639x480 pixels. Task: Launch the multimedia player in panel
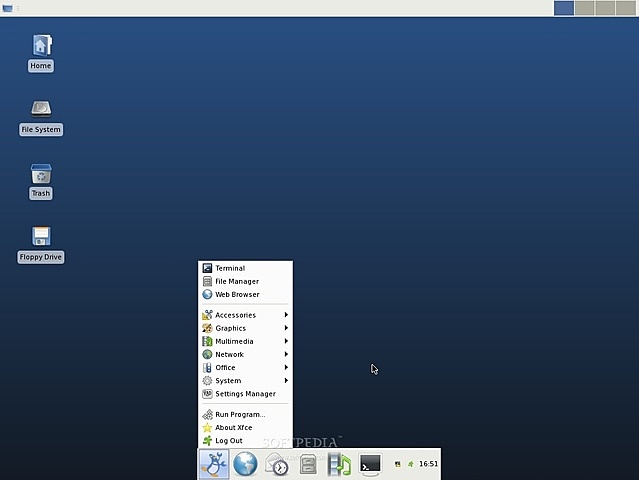coord(339,465)
